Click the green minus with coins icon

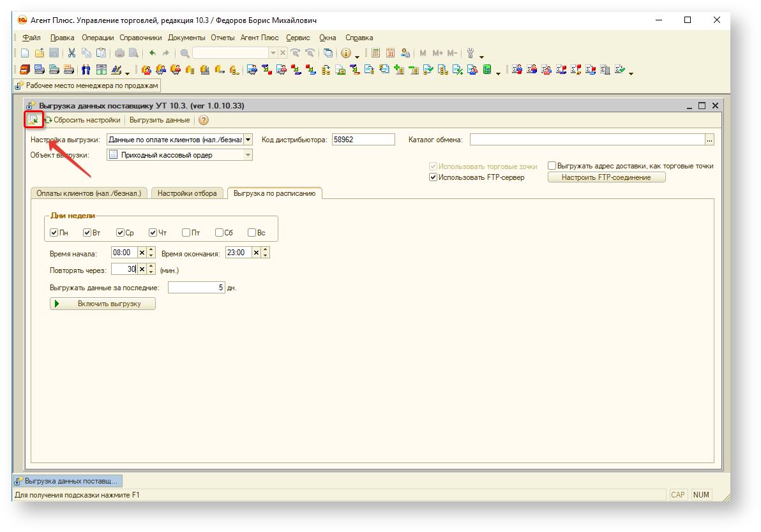pyautogui.click(x=414, y=70)
